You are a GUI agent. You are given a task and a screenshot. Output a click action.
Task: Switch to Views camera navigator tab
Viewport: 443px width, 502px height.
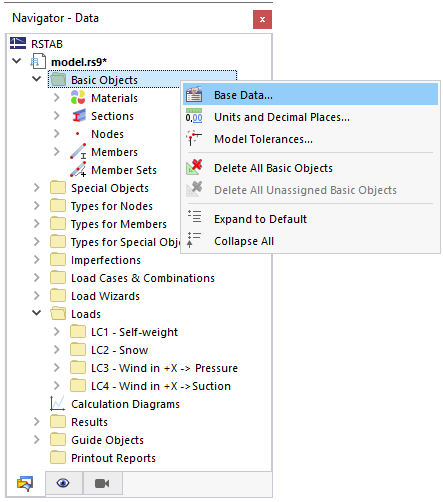coord(102,483)
